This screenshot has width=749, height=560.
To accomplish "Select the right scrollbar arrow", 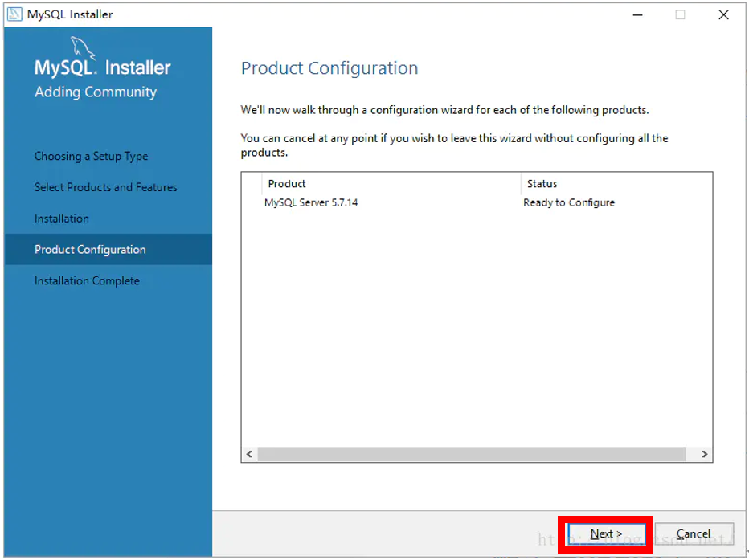I will [x=704, y=453].
